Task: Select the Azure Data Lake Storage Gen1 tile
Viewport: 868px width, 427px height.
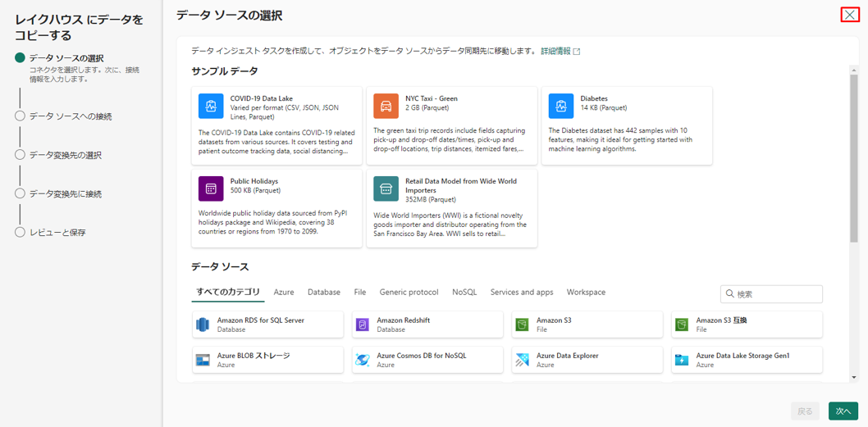Action: (x=747, y=360)
